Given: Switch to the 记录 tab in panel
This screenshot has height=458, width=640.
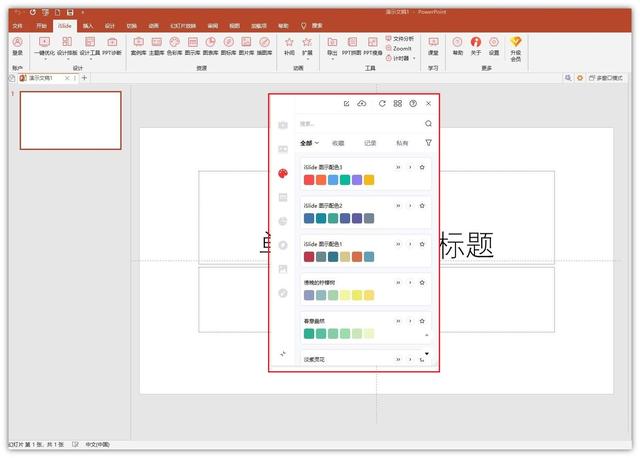Looking at the screenshot, I should tap(370, 143).
